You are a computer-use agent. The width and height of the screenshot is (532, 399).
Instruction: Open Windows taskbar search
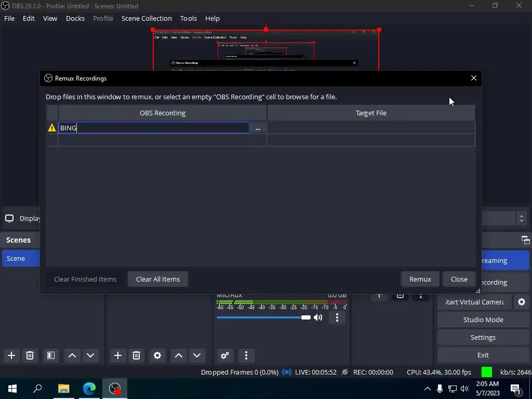click(37, 389)
